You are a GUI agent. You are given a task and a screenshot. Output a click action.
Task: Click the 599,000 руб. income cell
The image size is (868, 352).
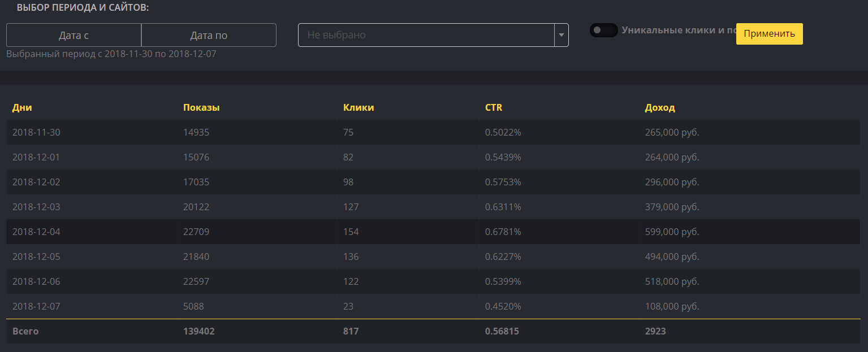pos(672,232)
